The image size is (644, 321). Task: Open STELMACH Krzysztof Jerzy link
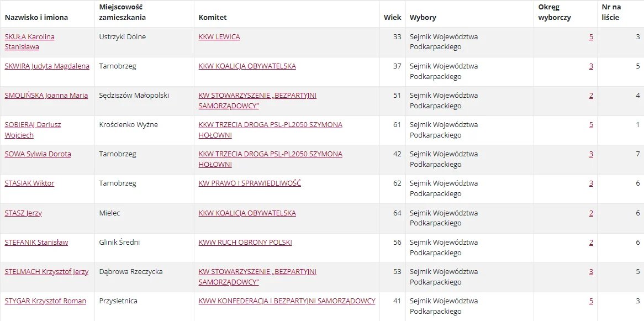[46, 272]
